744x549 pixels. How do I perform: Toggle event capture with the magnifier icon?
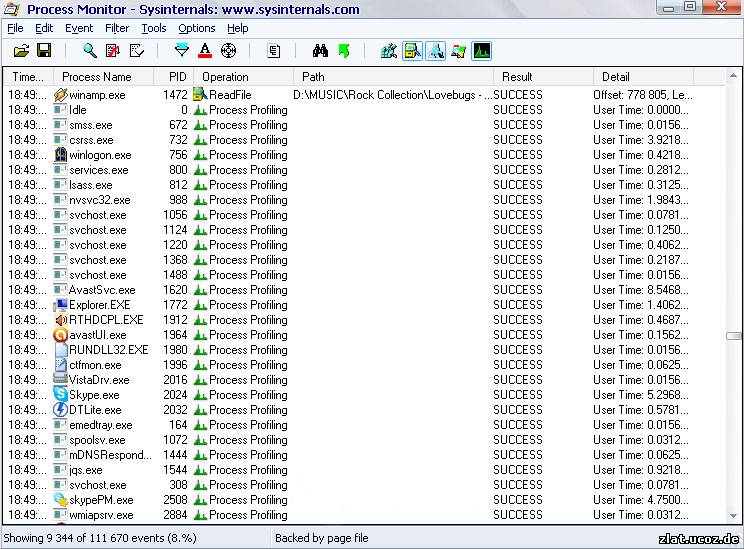pos(90,50)
